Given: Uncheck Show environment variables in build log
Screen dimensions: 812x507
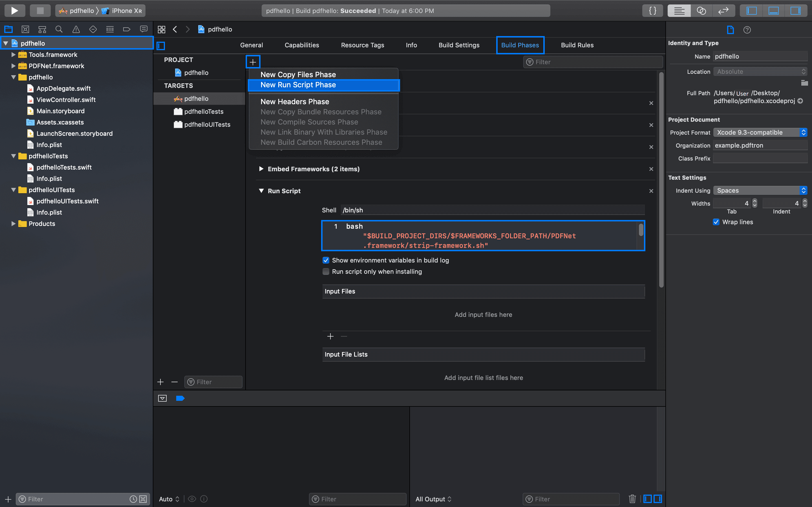Looking at the screenshot, I should (x=326, y=260).
